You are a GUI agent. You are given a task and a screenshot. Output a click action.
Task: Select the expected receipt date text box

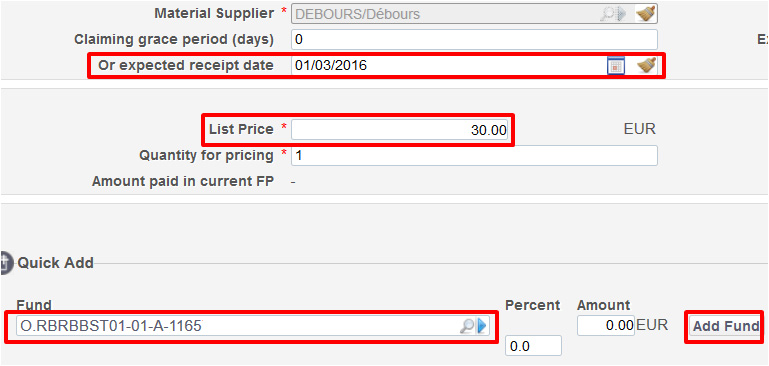(449, 65)
